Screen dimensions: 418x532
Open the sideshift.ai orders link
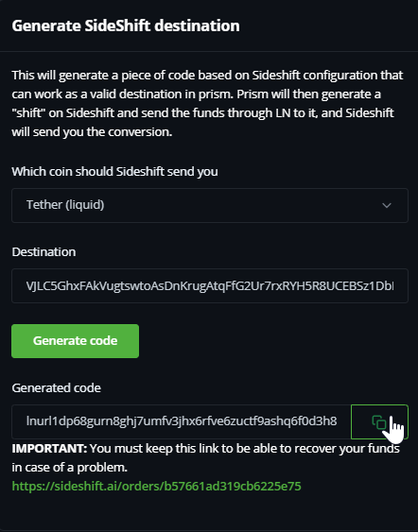coord(157,487)
